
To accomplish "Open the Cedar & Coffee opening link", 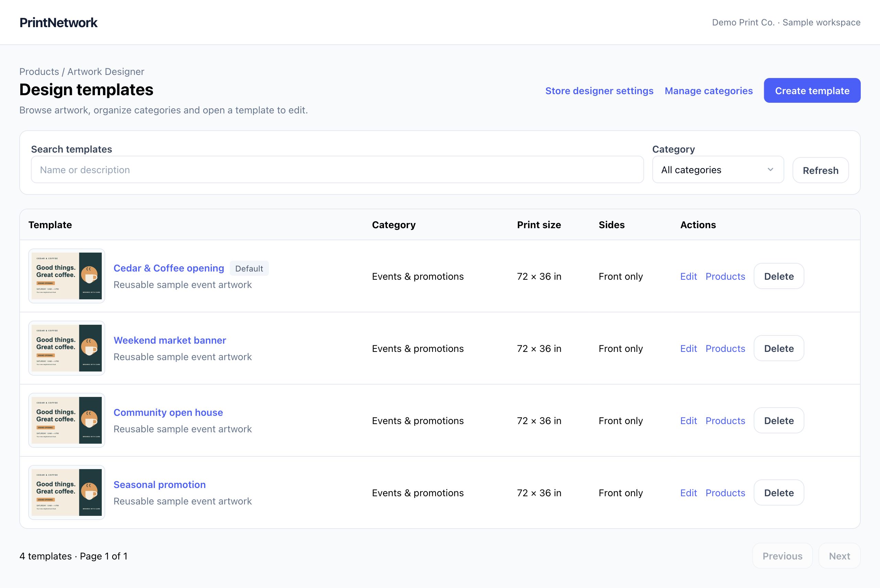I will coord(169,268).
